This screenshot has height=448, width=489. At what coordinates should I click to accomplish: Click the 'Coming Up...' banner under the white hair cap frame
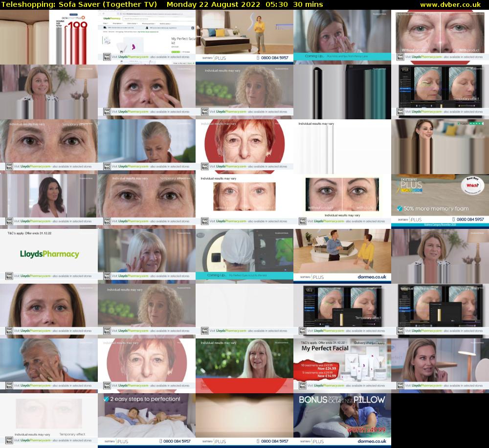click(244, 275)
